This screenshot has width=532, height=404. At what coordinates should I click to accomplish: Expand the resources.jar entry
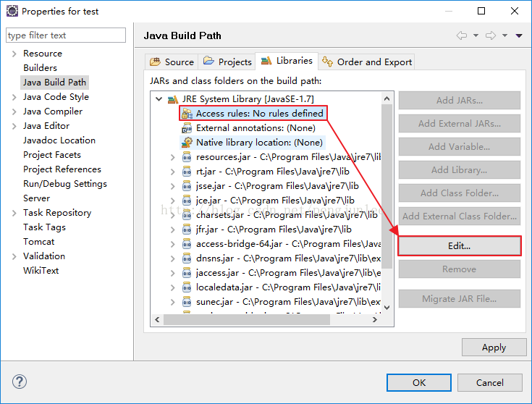[x=173, y=157]
